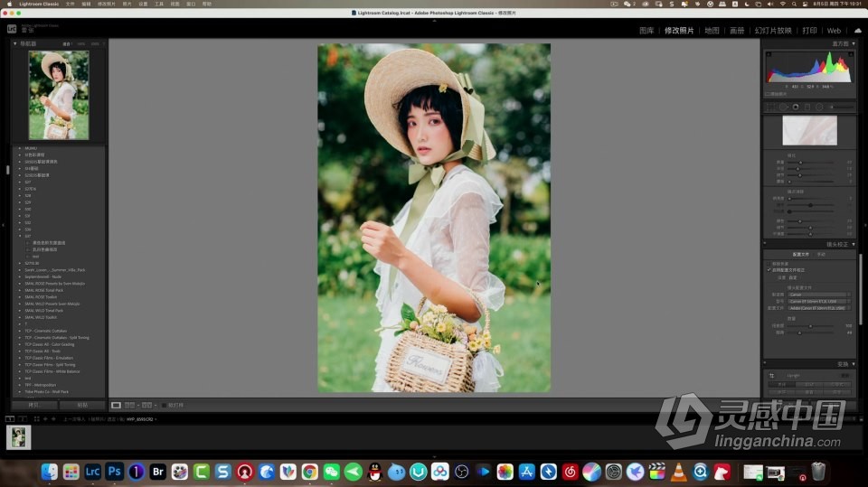Open WeChat from the Dock
Image resolution: width=868 pixels, height=487 pixels.
(332, 472)
